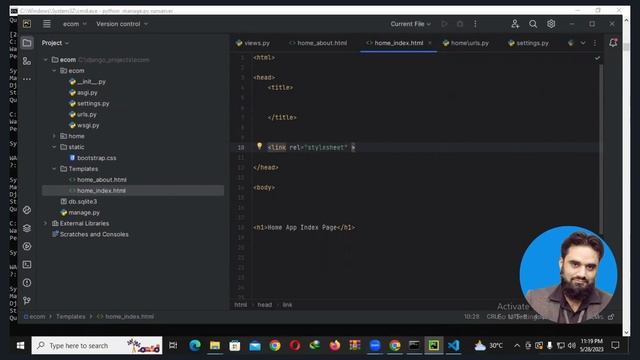Select urls.py in the project tree

(x=83, y=114)
